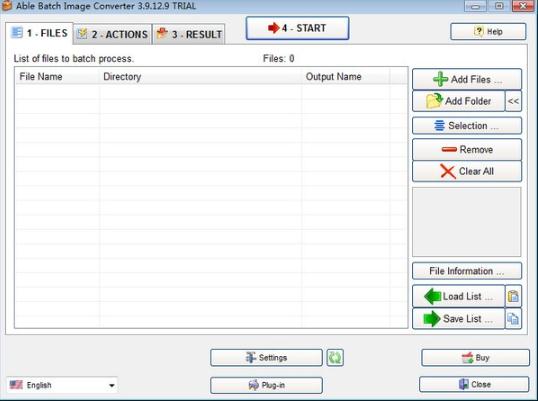Screen dimensions: 538x401
Task: Click Add Files button
Action: [x=467, y=79]
